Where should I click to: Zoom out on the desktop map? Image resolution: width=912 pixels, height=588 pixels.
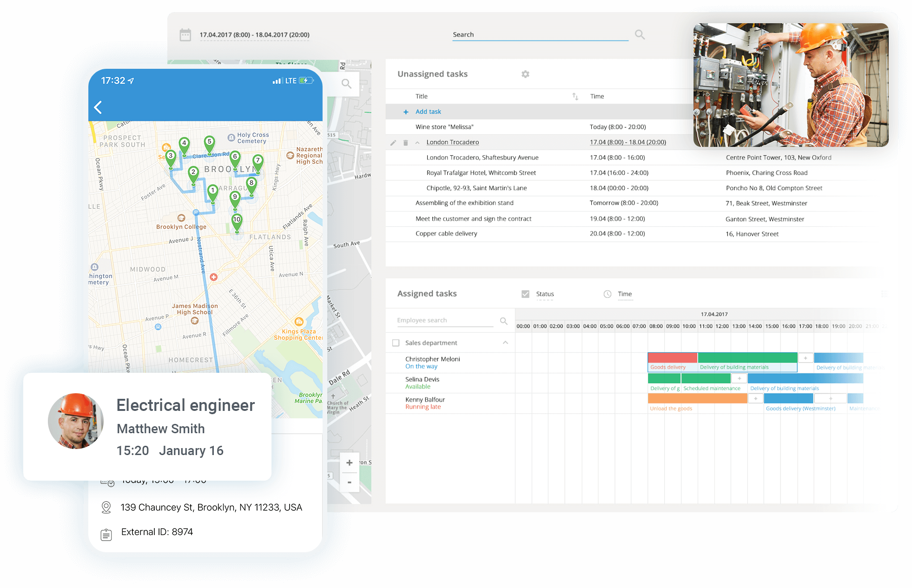point(350,482)
